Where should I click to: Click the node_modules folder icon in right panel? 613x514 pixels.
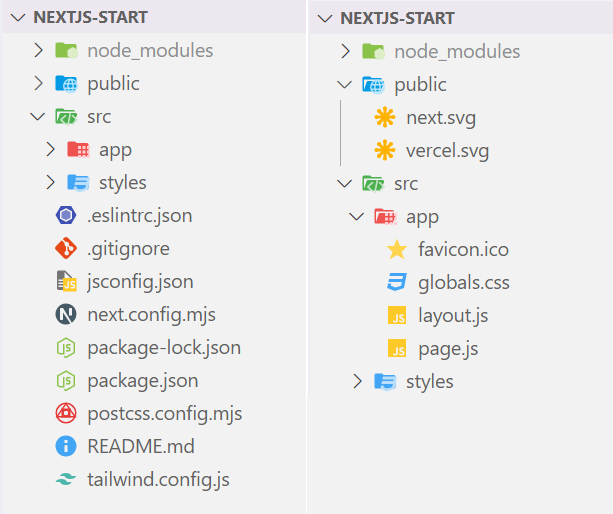tap(373, 51)
